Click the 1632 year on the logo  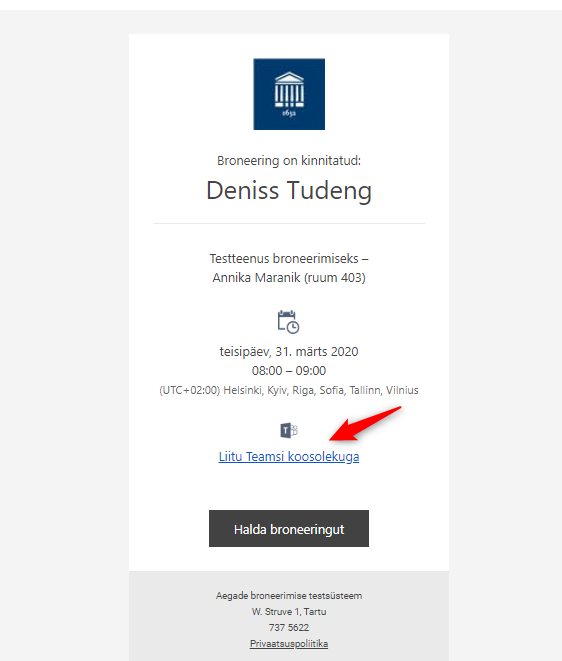pos(289,113)
